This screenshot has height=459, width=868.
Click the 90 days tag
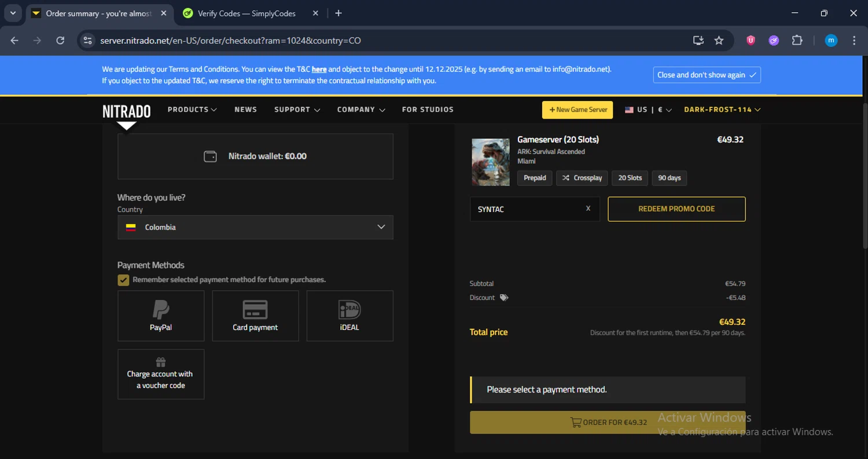670,178
